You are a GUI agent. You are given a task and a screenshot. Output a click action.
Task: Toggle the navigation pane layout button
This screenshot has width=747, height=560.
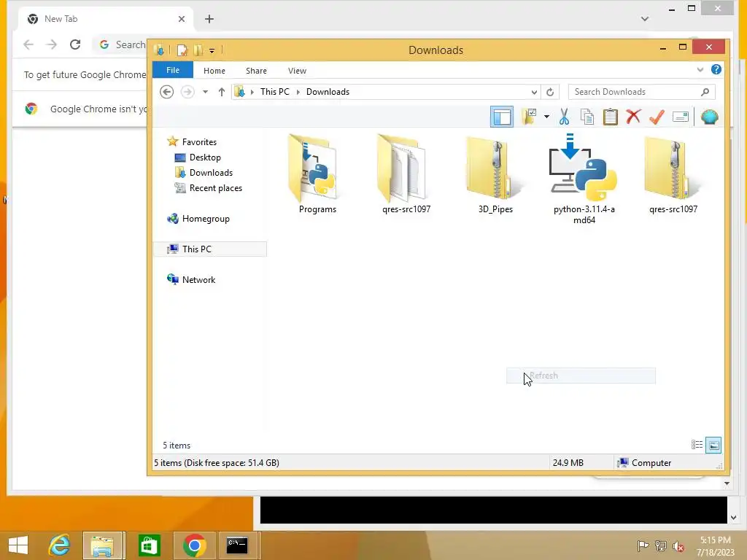click(502, 117)
